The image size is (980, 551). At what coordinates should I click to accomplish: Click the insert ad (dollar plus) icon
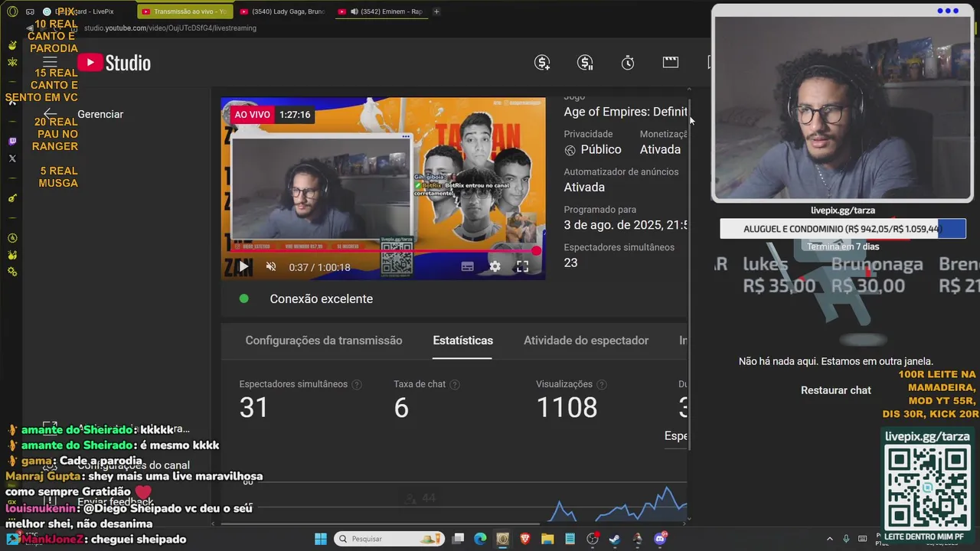click(542, 63)
